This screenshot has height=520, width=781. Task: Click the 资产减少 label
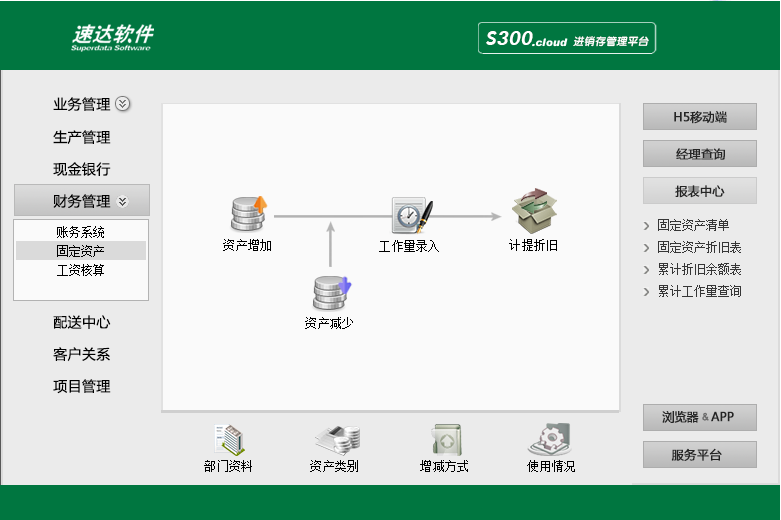click(329, 323)
